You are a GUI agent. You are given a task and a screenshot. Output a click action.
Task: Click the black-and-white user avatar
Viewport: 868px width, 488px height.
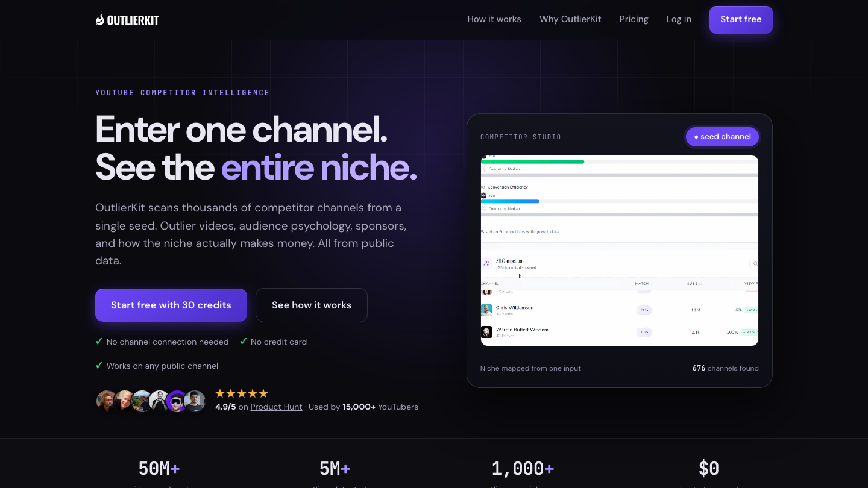coord(159,401)
